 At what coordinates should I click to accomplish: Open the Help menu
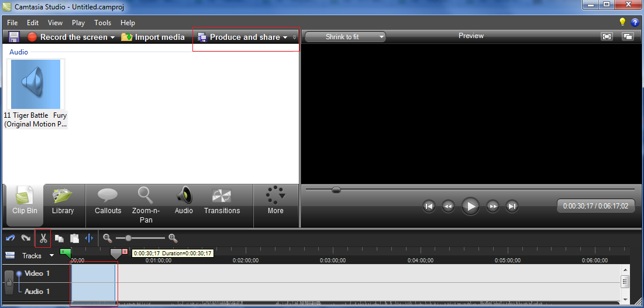point(128,23)
